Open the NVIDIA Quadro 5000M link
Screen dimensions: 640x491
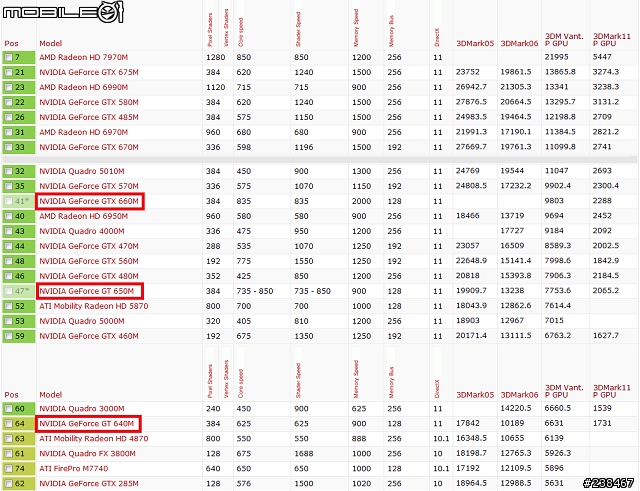click(82, 321)
